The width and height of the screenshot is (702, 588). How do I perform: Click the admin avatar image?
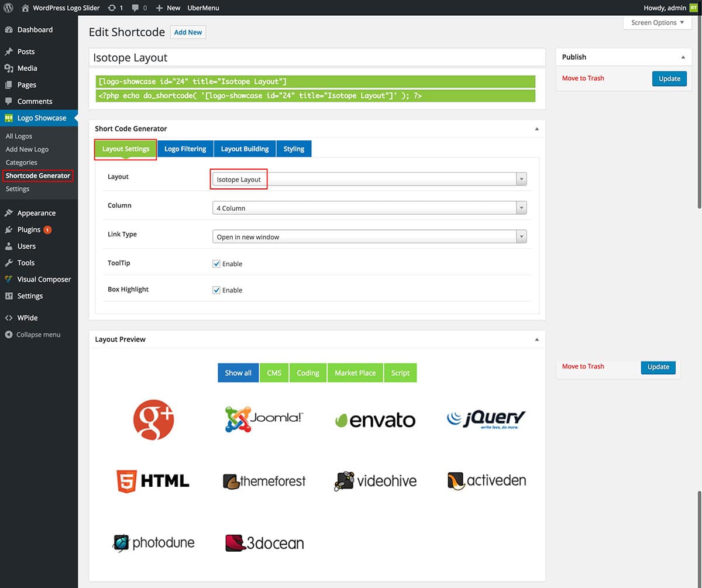[693, 8]
